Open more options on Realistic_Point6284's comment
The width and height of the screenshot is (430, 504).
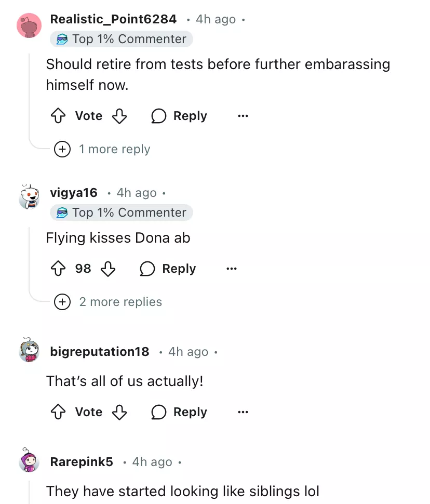coord(243,116)
